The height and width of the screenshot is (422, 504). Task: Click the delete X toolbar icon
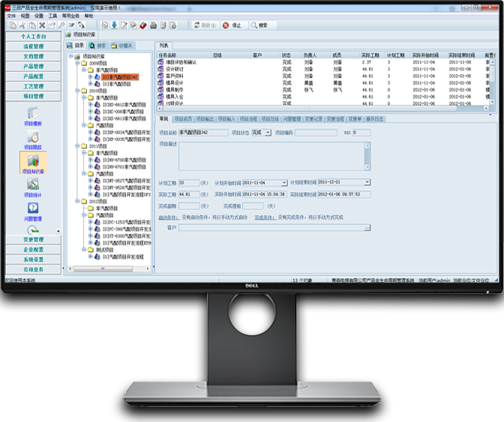point(42,25)
